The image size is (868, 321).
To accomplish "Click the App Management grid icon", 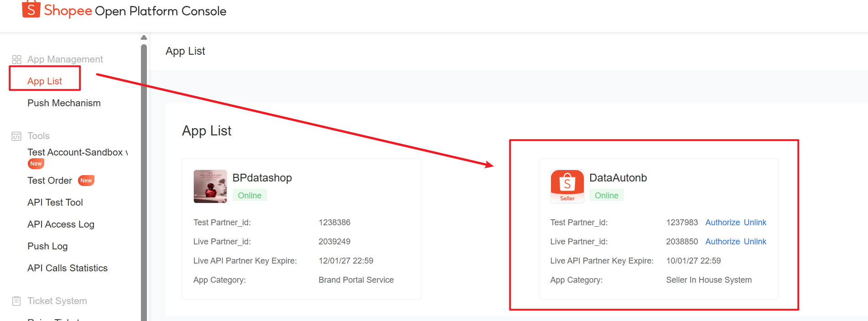I will tap(17, 60).
